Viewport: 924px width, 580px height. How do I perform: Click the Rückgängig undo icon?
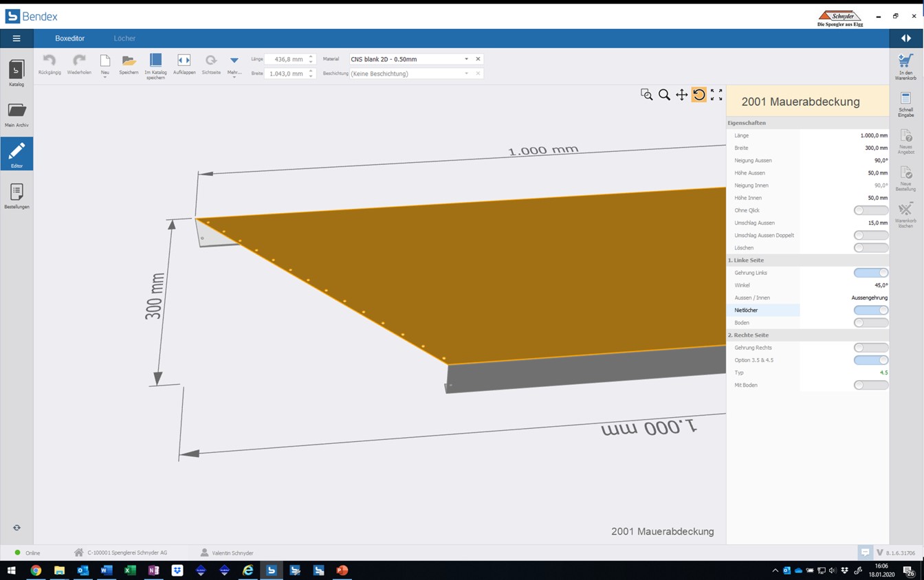(49, 61)
